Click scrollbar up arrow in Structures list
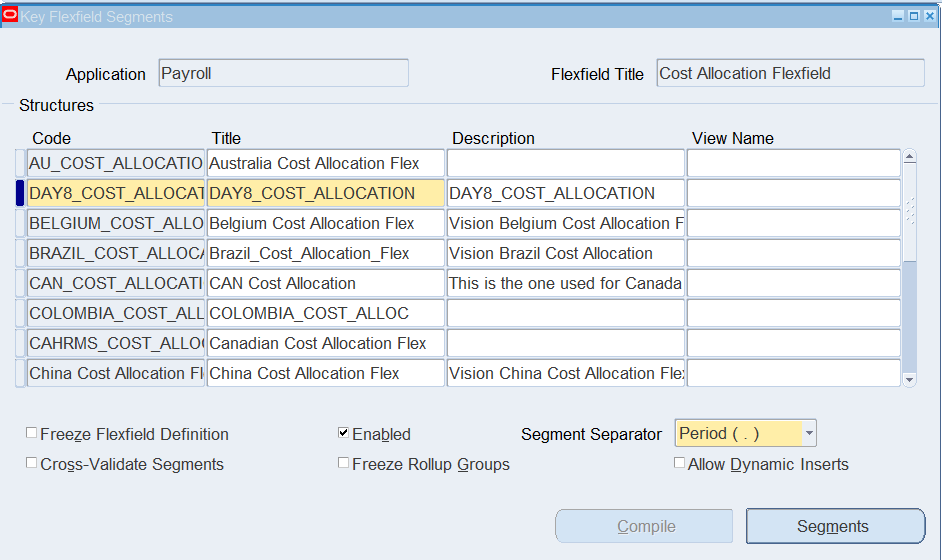 click(x=910, y=157)
